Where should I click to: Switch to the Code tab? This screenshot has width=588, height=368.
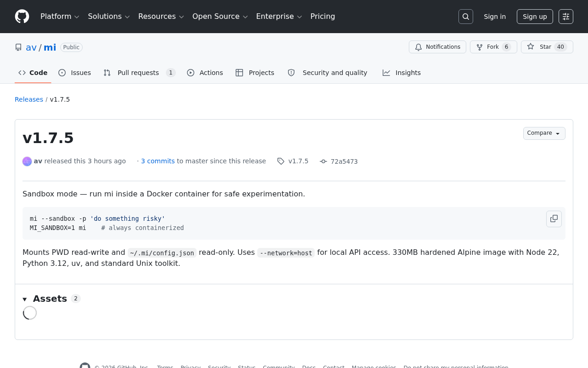33,73
